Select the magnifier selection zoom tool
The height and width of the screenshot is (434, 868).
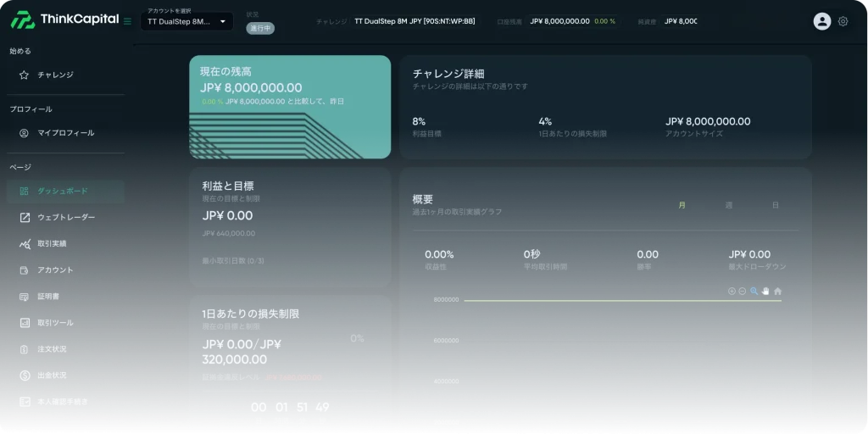point(754,291)
